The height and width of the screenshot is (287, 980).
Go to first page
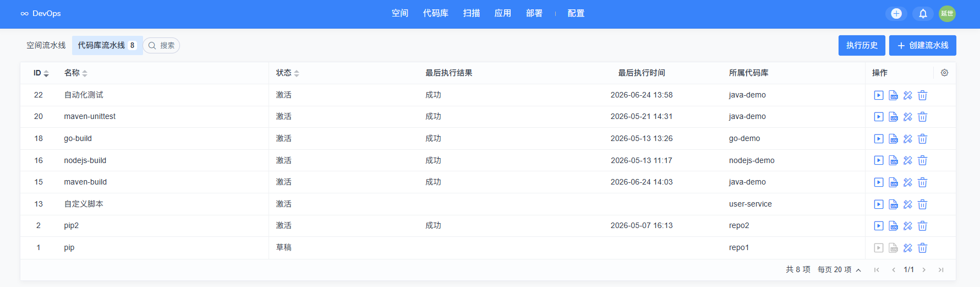point(877,270)
